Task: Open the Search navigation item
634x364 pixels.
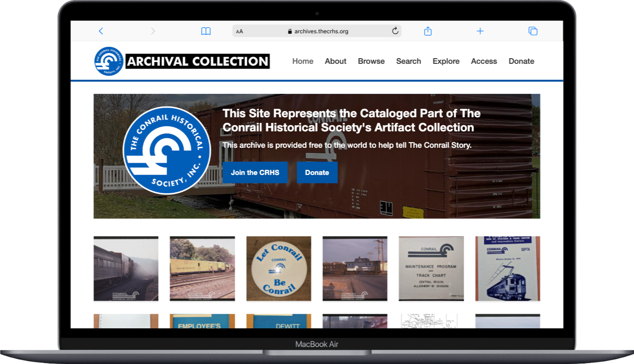Action: (408, 61)
